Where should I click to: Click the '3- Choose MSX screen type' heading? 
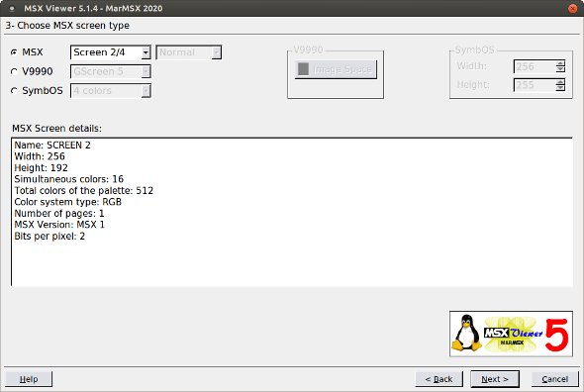67,26
